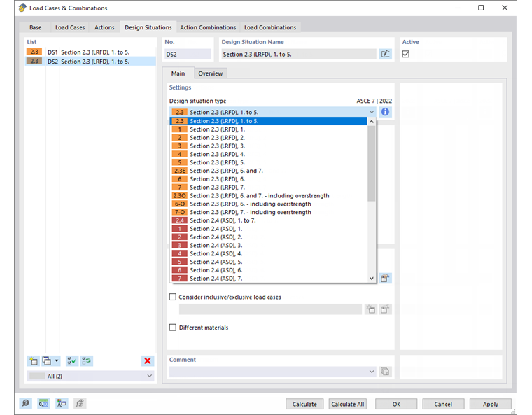Choose Section 2.4 (ASD), 3. option
Viewport: 532px width, 415px height.
[268, 246]
